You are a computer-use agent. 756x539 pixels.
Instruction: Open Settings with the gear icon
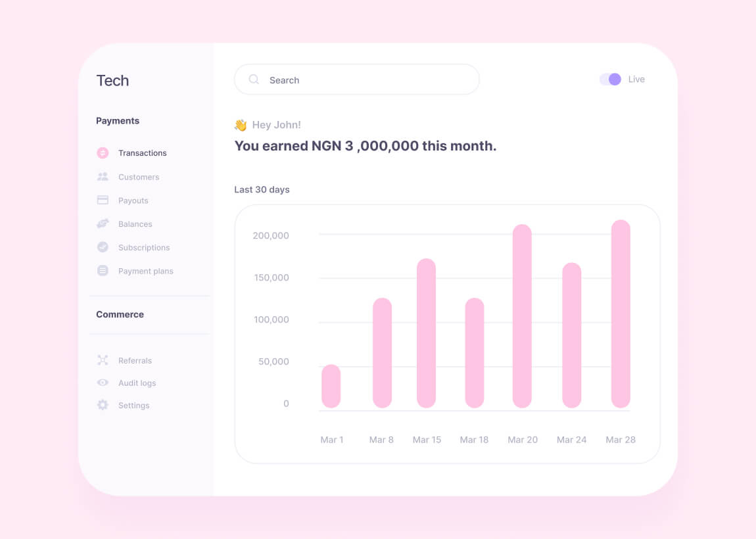coord(103,406)
